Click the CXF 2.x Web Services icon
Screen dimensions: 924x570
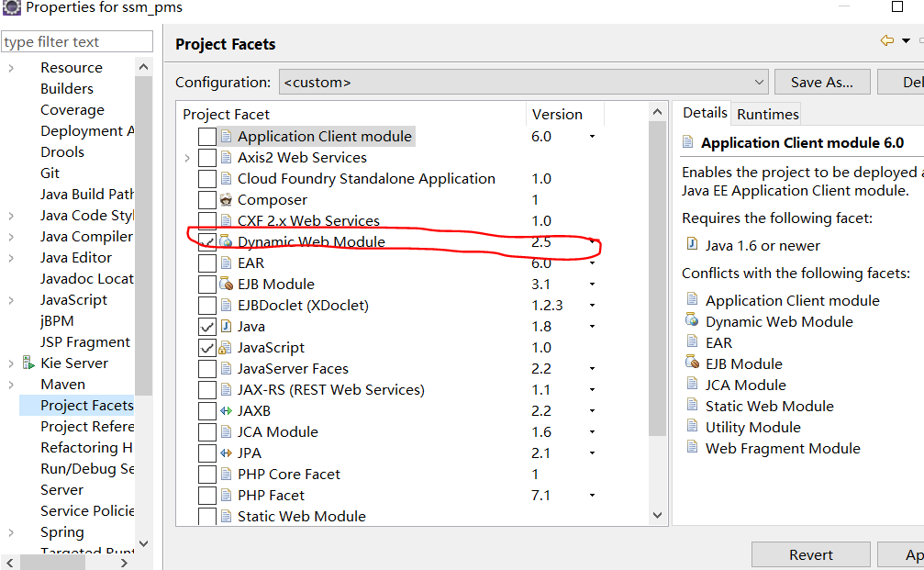(x=226, y=221)
